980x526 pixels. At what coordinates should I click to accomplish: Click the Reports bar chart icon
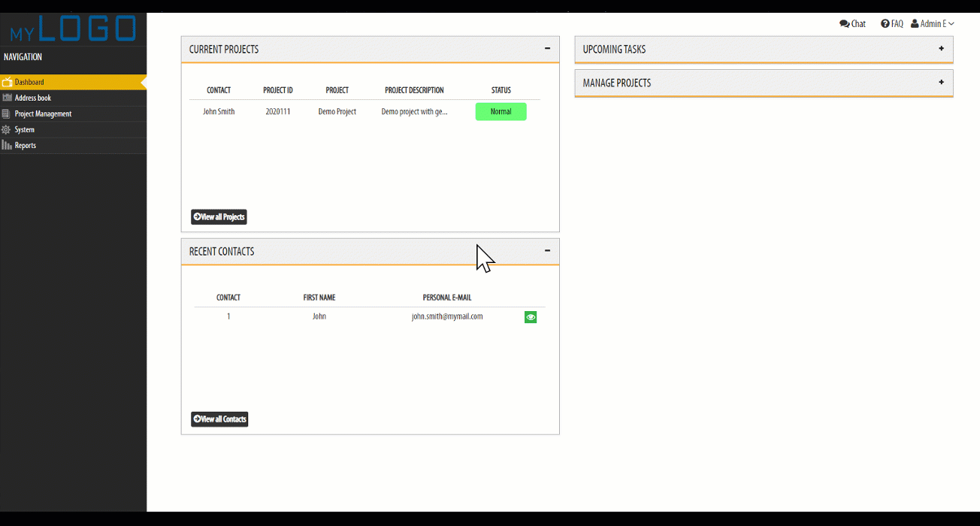[7, 145]
